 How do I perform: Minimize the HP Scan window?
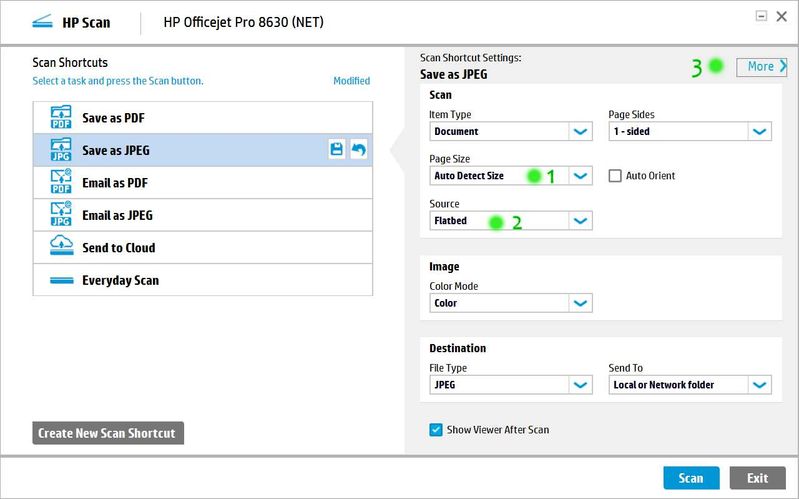coord(761,16)
